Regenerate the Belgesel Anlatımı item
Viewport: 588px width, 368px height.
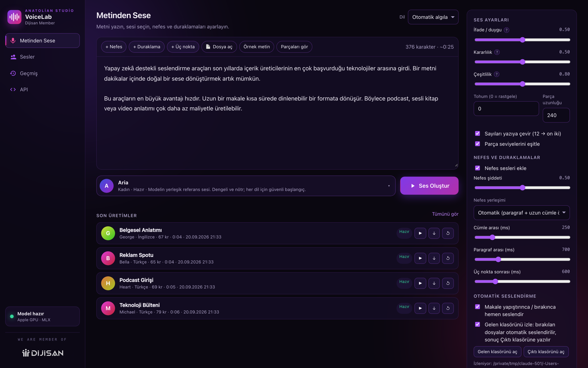click(x=448, y=233)
